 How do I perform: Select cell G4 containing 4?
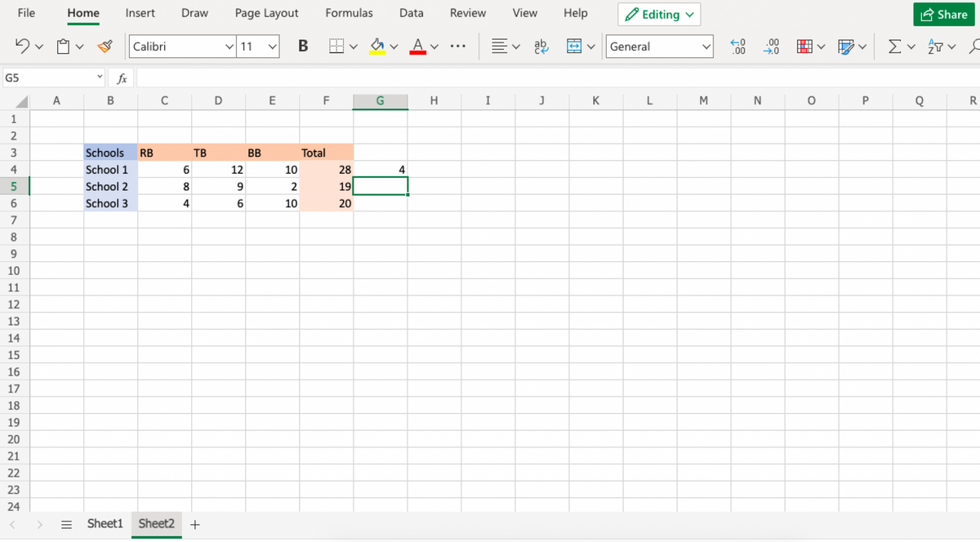(x=381, y=170)
